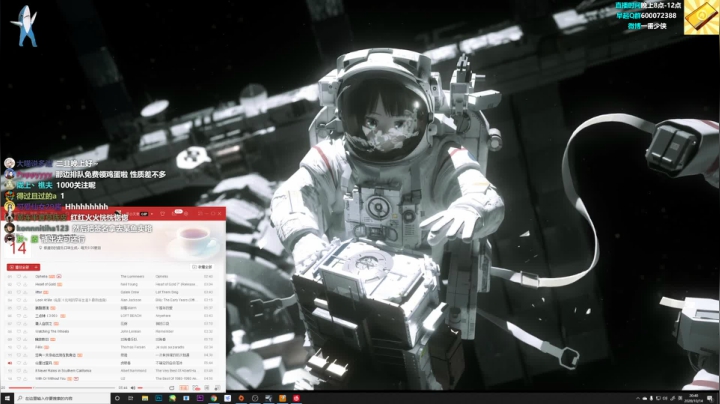720x404 pixels.
Task: Open the skin theme icon in player header
Action: (x=163, y=214)
